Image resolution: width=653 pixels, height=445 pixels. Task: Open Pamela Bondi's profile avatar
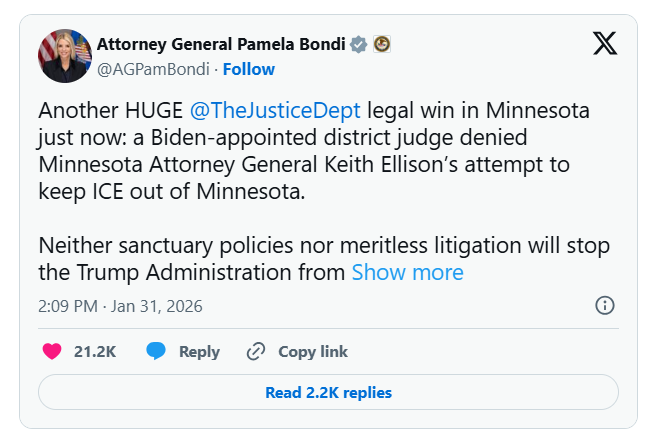pos(63,56)
